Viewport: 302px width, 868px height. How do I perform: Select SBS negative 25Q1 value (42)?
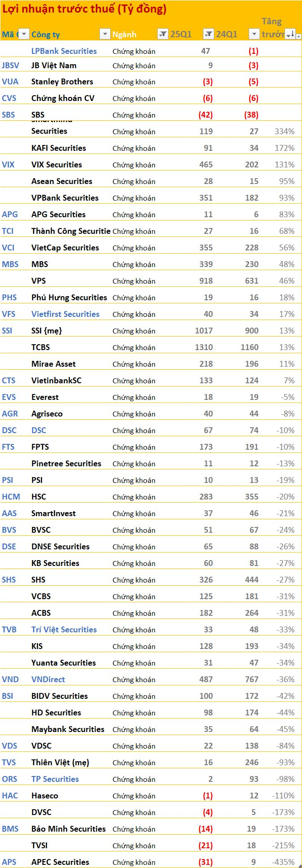click(206, 115)
